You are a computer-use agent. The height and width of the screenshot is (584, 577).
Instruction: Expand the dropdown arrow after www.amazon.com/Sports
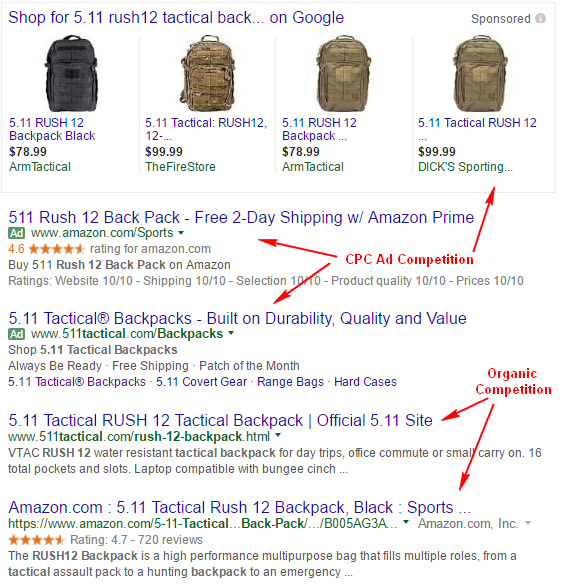tap(181, 233)
